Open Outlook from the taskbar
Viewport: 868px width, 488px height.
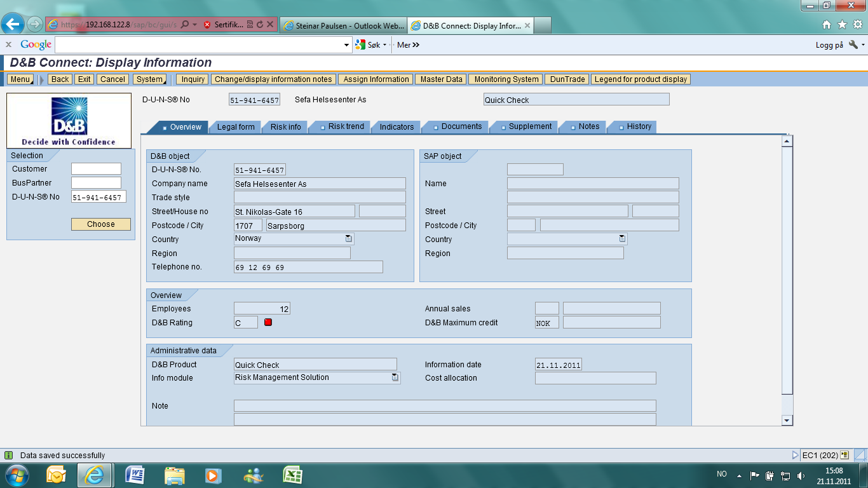coord(57,475)
